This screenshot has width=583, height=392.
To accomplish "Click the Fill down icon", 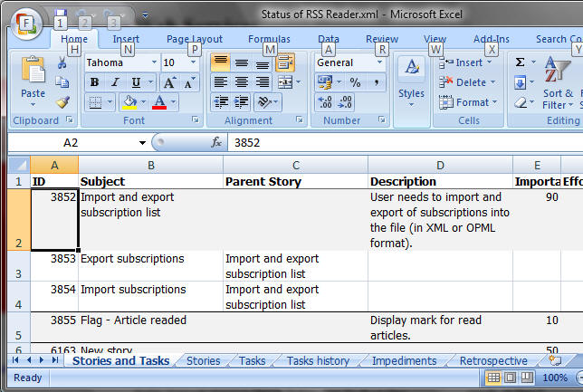I will point(521,82).
